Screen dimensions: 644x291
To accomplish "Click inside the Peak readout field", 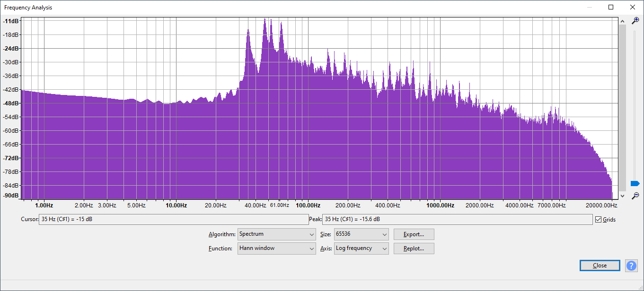I will [457, 220].
